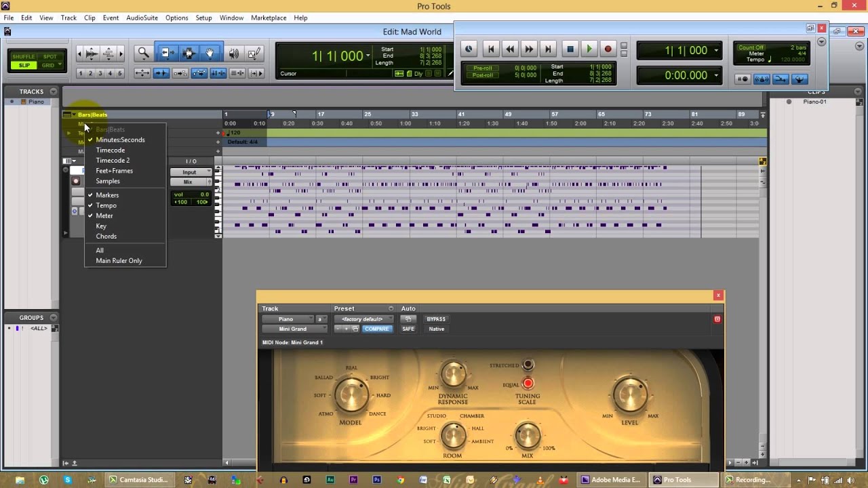This screenshot has height=488, width=868.
Task: Toggle the Metronome click button
Action: pos(762,79)
